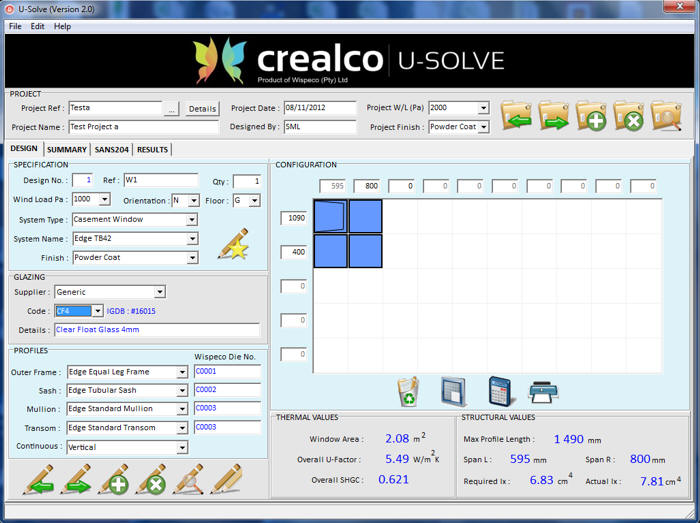Screen dimensions: 700x523
Task: Click the window layout icon
Action: [x=453, y=392]
